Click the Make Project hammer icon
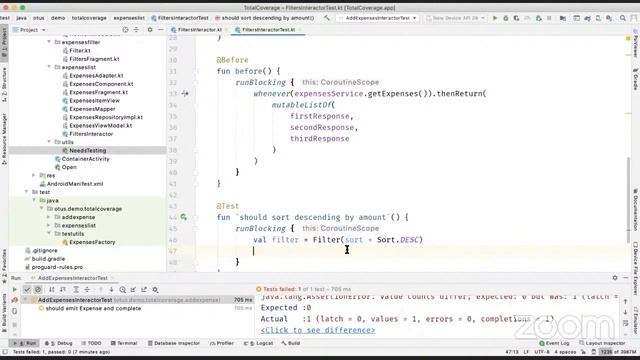 pos(327,18)
